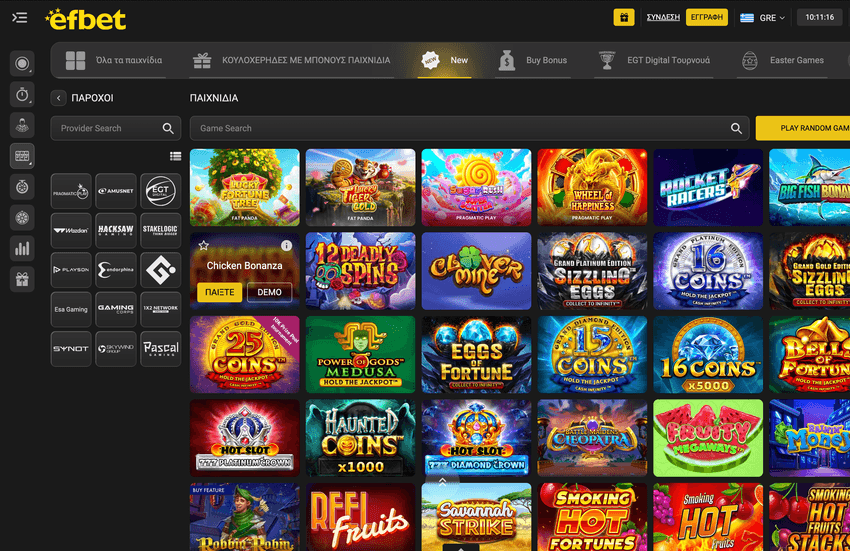850x551 pixels.
Task: Open the roulette wheel sidebar icon
Action: pyautogui.click(x=22, y=218)
